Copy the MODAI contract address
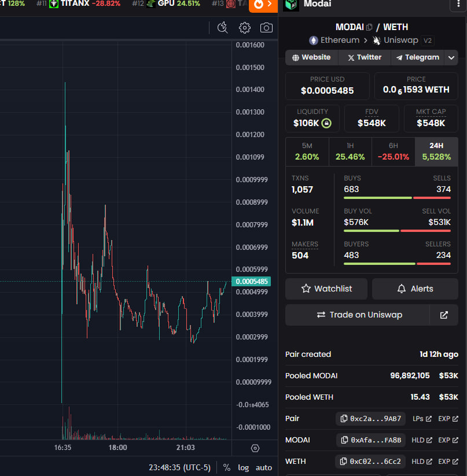Image resolution: width=467 pixels, height=476 pixels. (371, 440)
